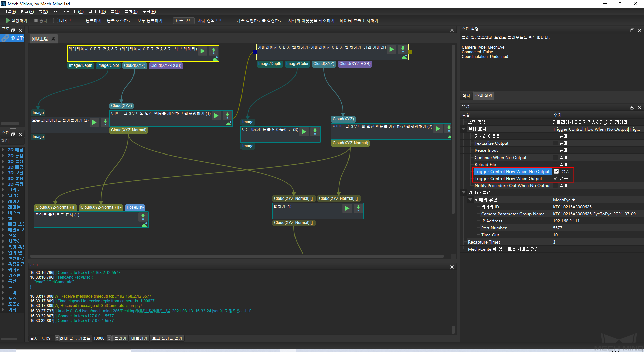Float the step description panel

(x=632, y=30)
